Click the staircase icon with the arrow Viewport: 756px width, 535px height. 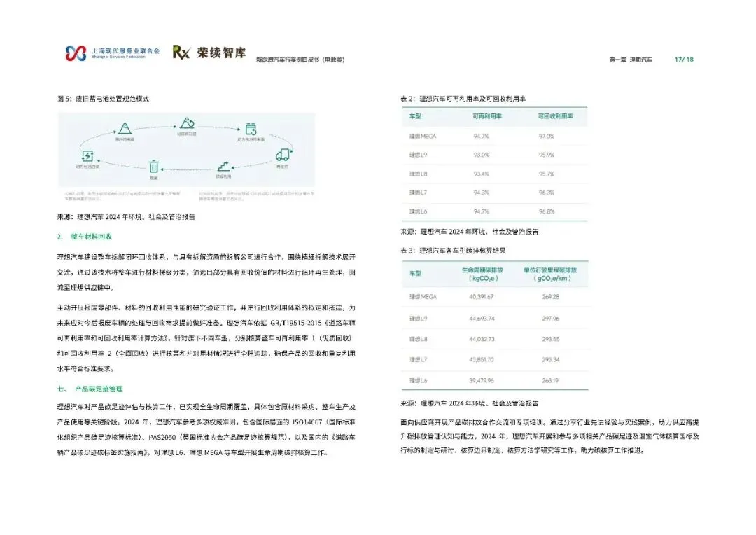[224, 167]
